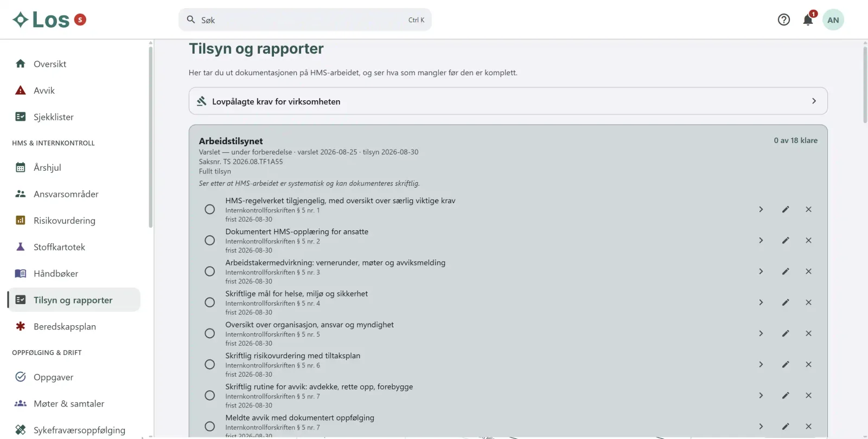Focus the Søk search field

305,20
